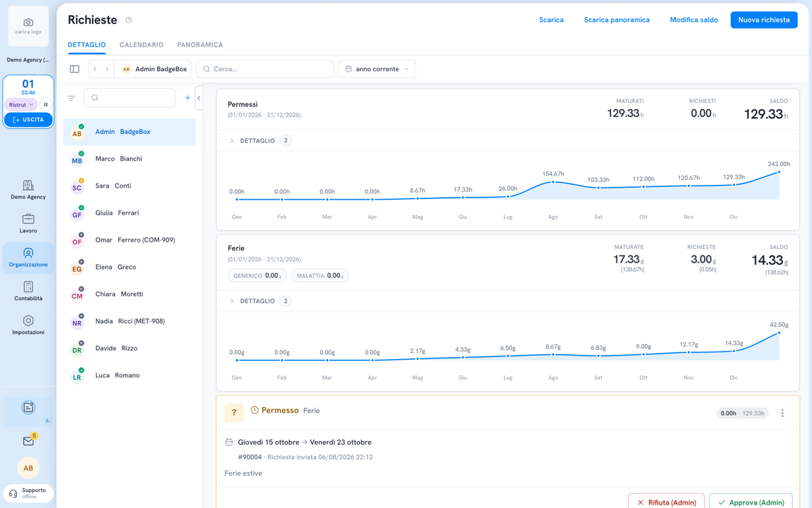Open the AB user avatar at bottom left
This screenshot has width=812, height=508.
click(x=28, y=468)
